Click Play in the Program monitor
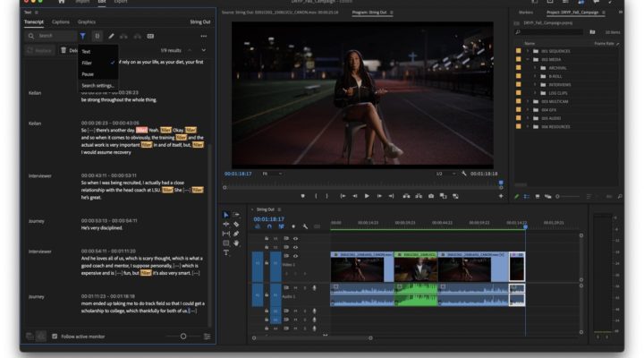The height and width of the screenshot is (358, 644). 367,197
